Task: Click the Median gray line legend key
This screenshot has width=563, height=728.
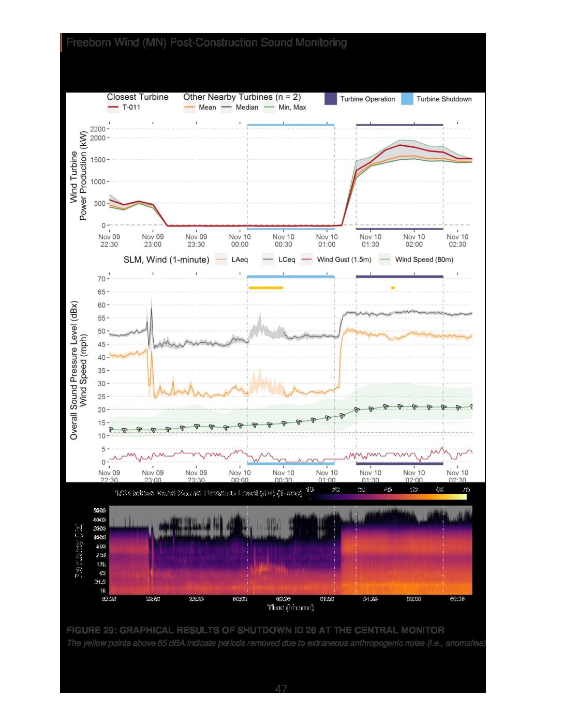Action: 227,108
